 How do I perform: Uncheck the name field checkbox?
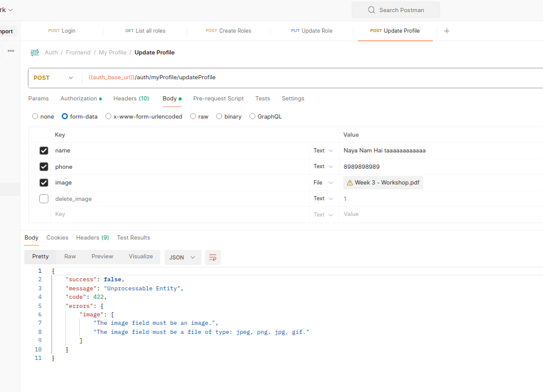click(44, 151)
